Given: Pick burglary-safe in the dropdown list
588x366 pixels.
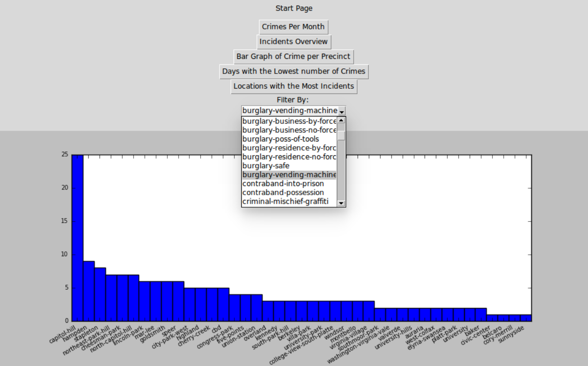Looking at the screenshot, I should click(x=289, y=166).
